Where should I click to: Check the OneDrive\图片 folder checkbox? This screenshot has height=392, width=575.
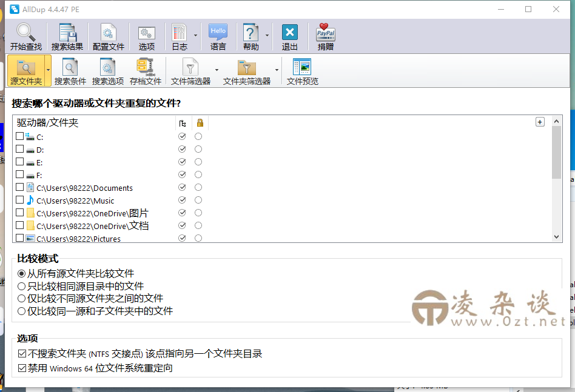(x=20, y=213)
